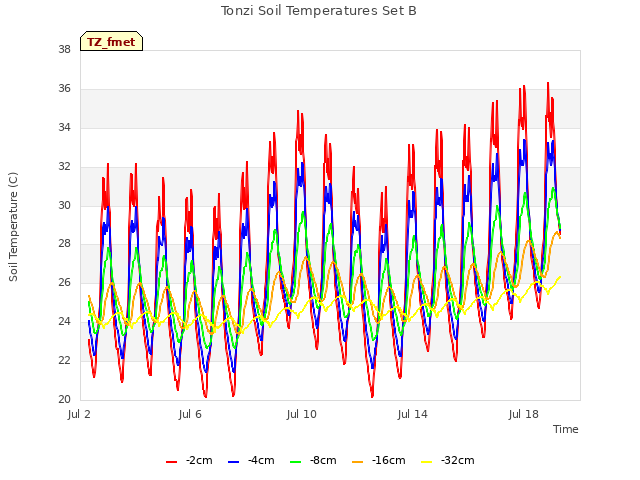Click the Time axis label

coord(566,429)
